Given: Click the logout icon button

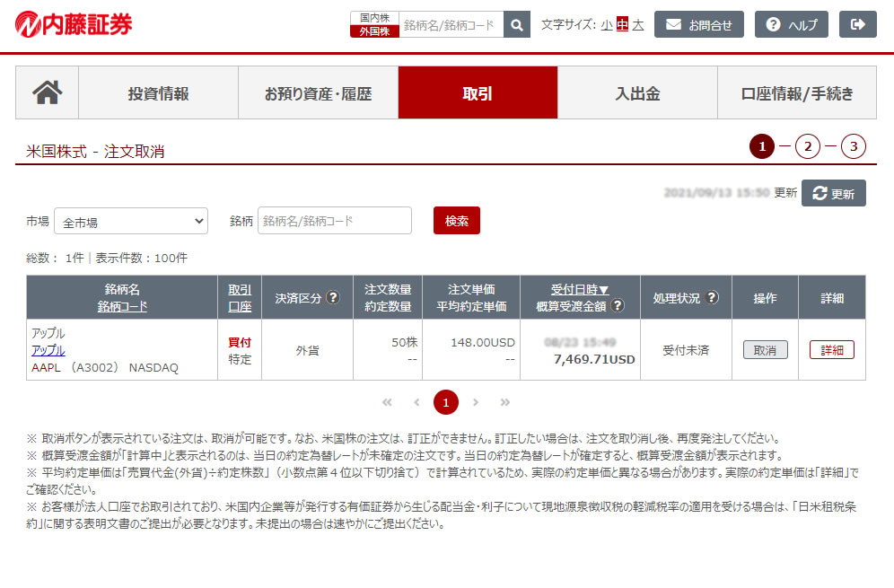Looking at the screenshot, I should tap(857, 25).
